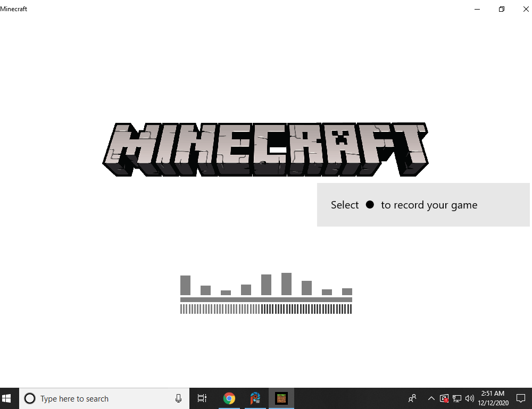
Task: Close the Minecraft window
Action: tap(526, 9)
